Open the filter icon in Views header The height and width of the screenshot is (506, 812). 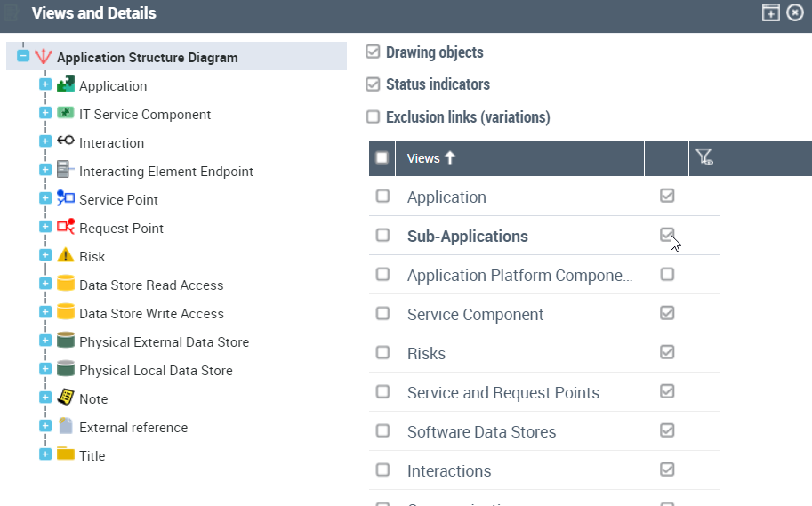pos(704,158)
